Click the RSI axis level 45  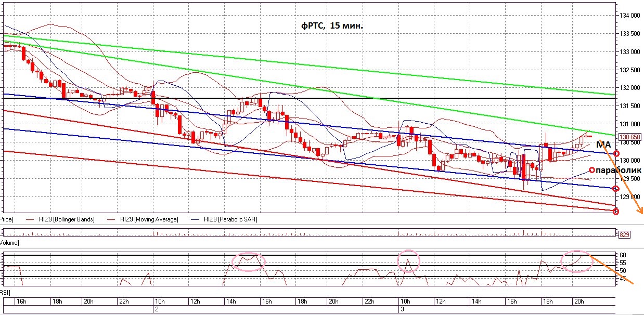click(623, 279)
